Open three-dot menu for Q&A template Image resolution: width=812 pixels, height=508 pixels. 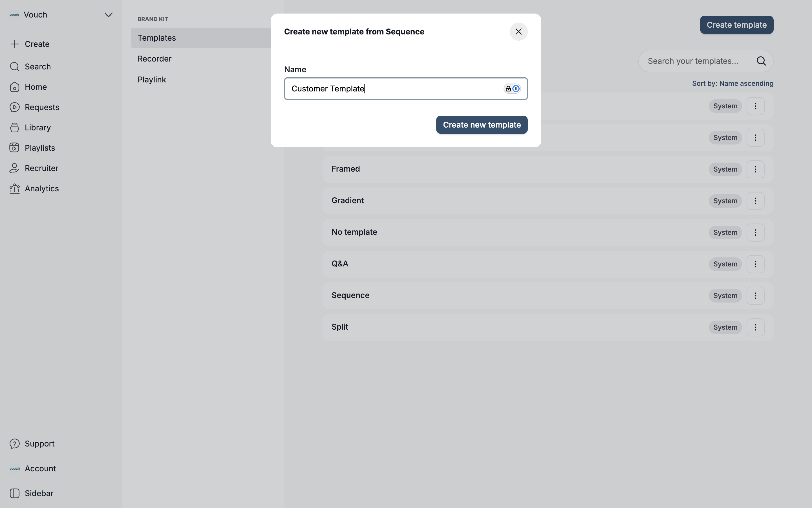[x=755, y=264]
